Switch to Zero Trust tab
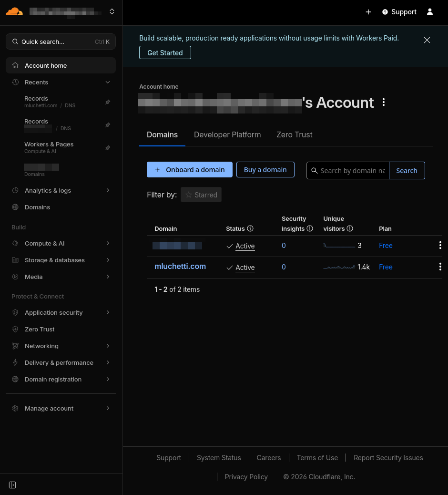The width and height of the screenshot is (448, 495). click(294, 134)
